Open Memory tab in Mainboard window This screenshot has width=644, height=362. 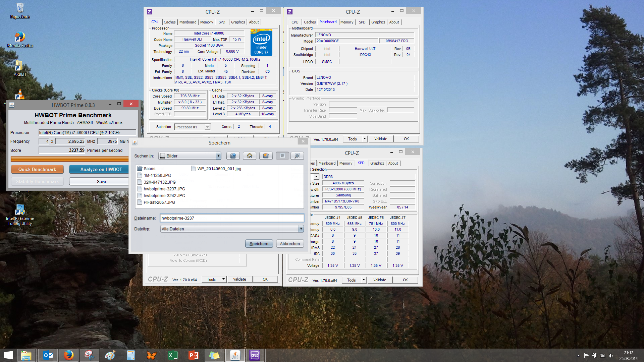346,22
